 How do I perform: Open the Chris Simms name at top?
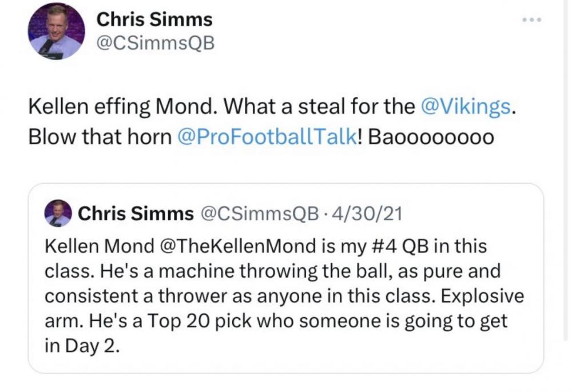coord(154,19)
